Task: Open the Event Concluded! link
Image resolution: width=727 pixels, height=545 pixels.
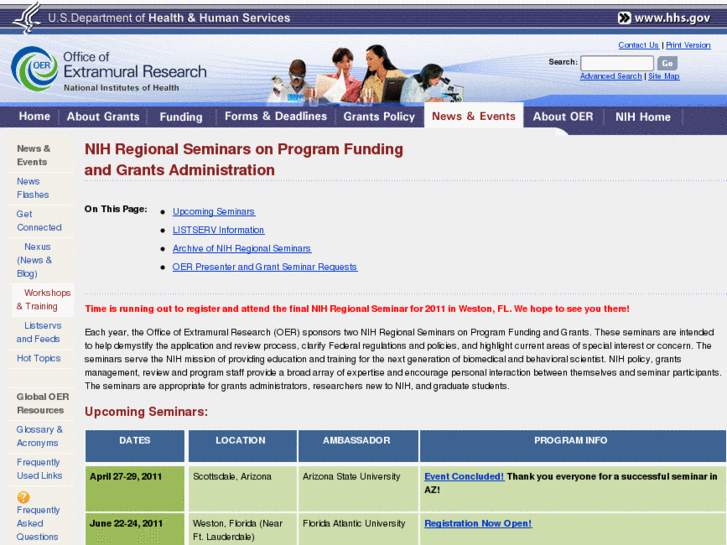Action: point(464,476)
